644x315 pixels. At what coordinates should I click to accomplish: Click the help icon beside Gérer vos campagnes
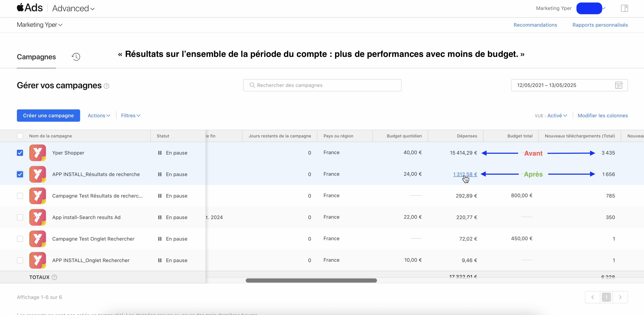106,86
